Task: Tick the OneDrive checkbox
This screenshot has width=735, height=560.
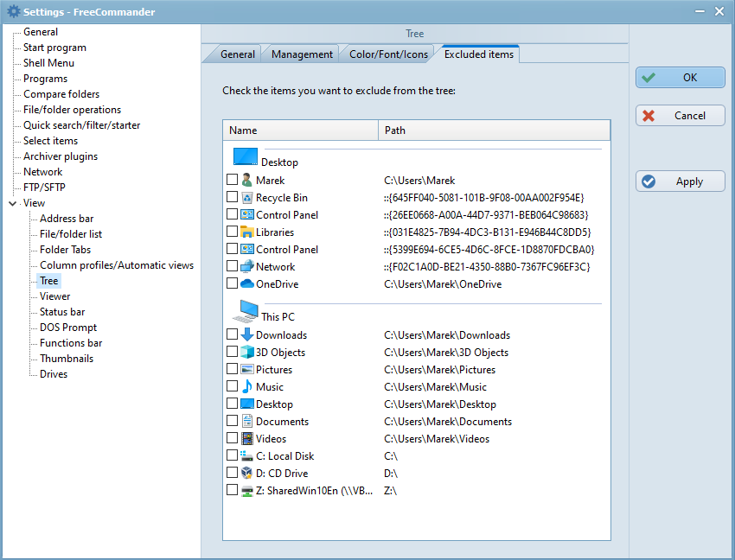Action: 232,283
